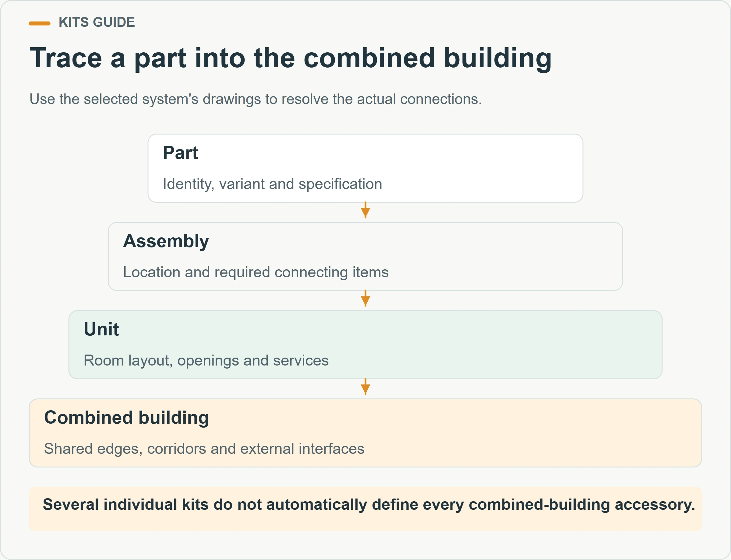Click the note about several individual kits
Image resolution: width=731 pixels, height=560 pixels.
pyautogui.click(x=365, y=509)
